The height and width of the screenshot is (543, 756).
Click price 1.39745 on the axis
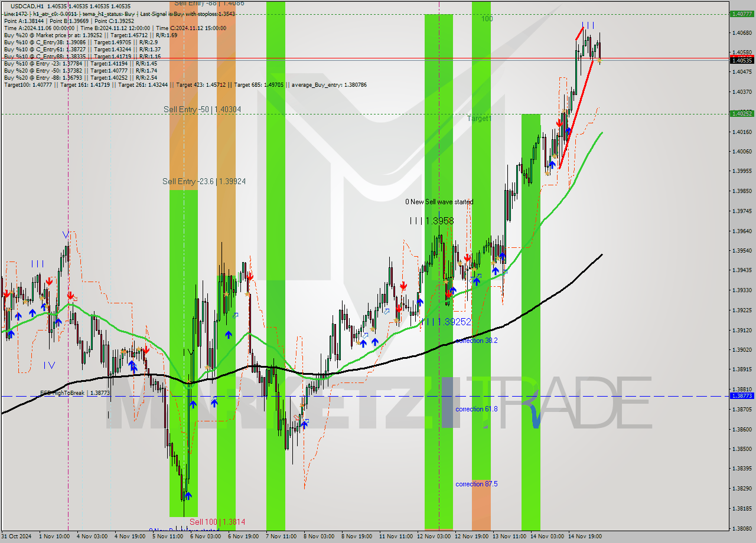(742, 211)
